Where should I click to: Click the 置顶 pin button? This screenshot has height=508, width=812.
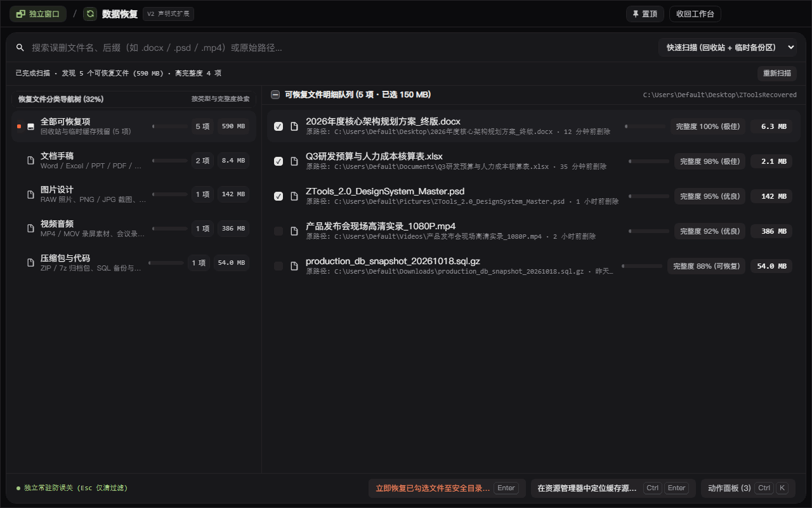(645, 14)
